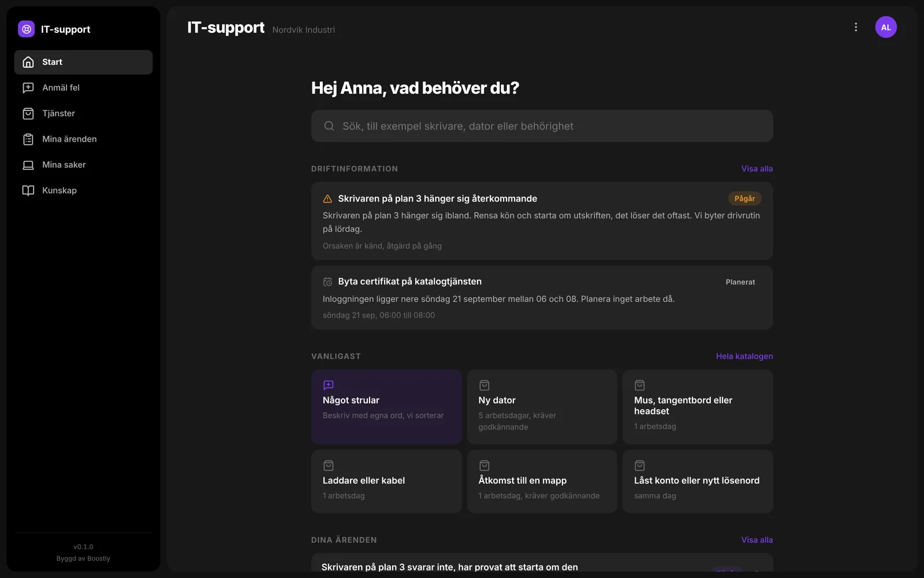Click the bag icon on Låst konto card
The width and height of the screenshot is (924, 578).
[640, 465]
